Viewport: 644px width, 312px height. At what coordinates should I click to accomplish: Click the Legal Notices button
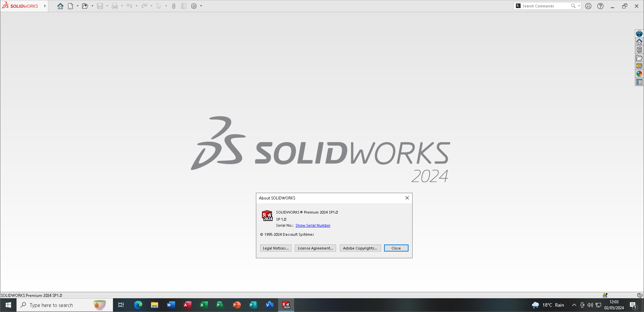click(276, 248)
